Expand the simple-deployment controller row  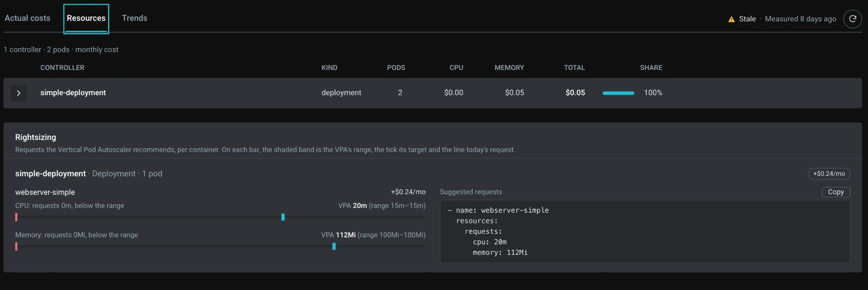point(19,93)
